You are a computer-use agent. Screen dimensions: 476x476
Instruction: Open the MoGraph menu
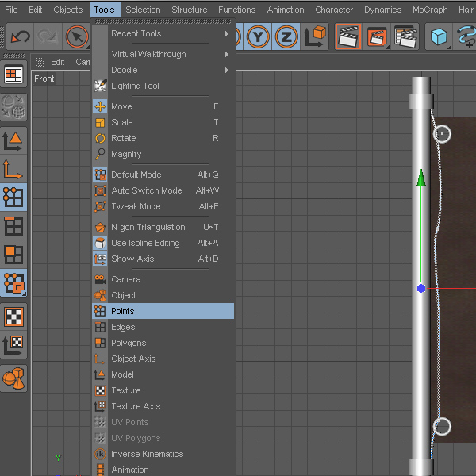430,10
